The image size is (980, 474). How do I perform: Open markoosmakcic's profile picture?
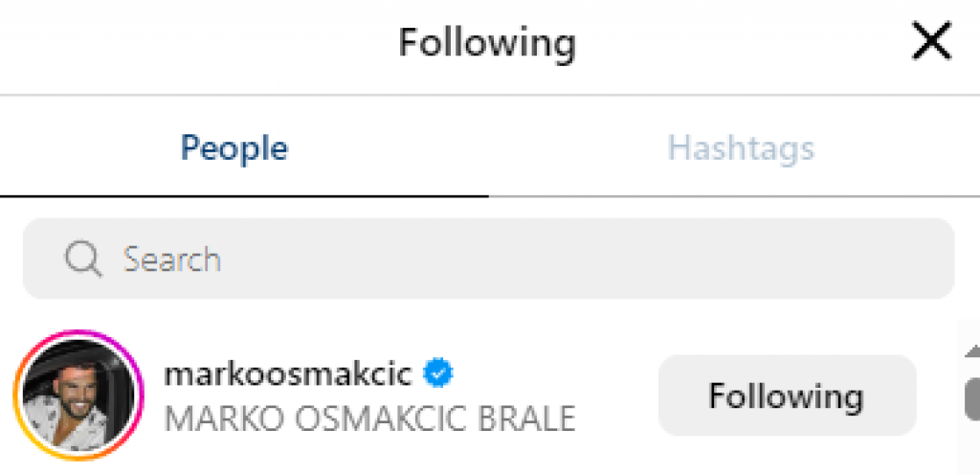click(78, 395)
